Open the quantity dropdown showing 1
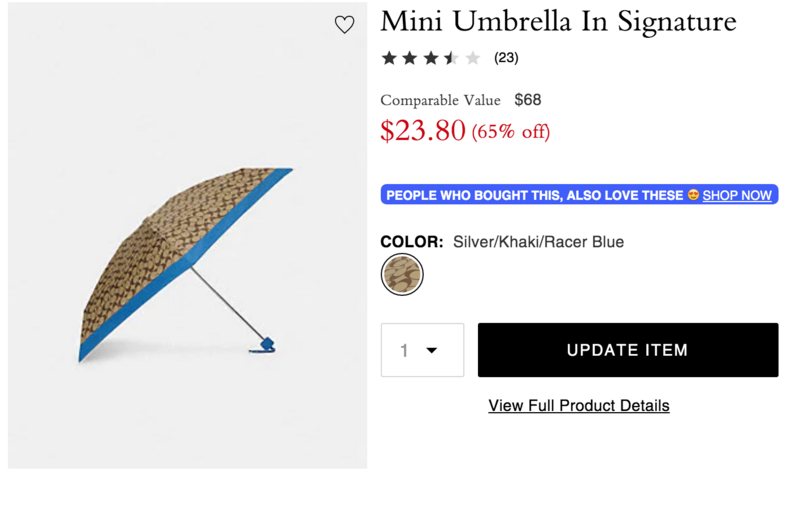The height and width of the screenshot is (507, 800). [422, 350]
